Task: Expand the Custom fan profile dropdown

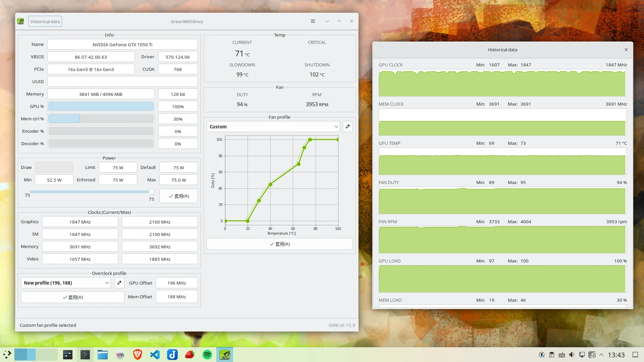Action: [273, 127]
